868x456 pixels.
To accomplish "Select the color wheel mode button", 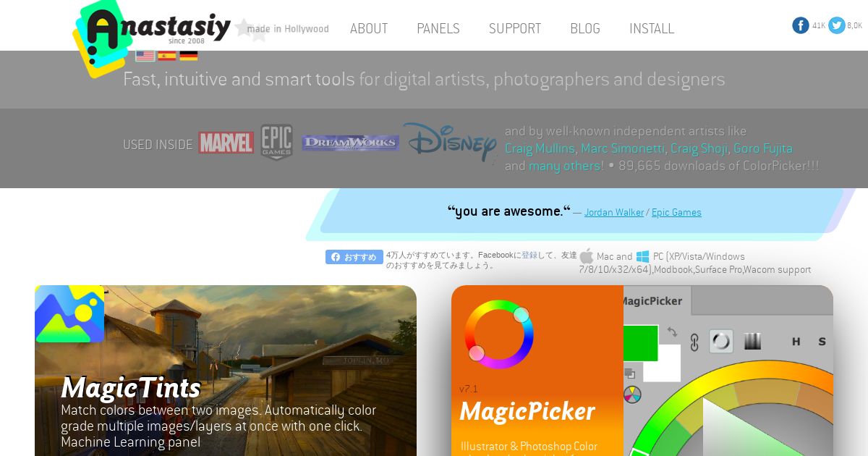I will 721,341.
